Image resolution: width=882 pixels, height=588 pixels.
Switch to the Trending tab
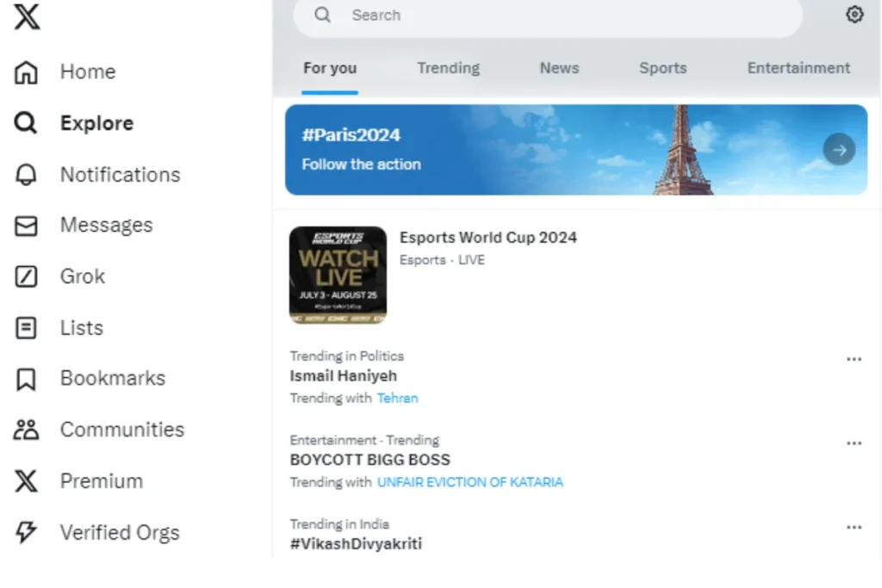pos(448,68)
